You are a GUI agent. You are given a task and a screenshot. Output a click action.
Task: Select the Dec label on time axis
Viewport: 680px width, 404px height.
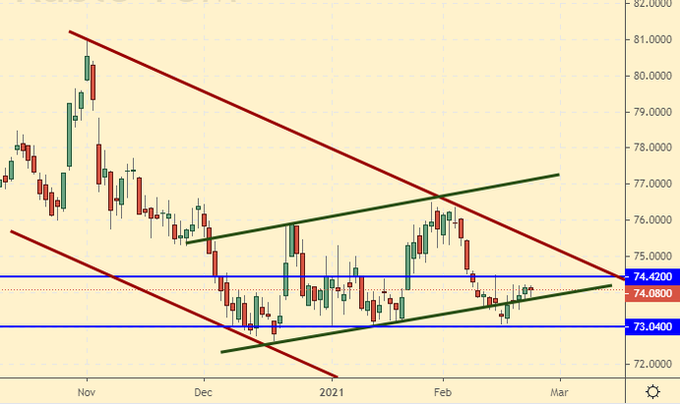(203, 390)
